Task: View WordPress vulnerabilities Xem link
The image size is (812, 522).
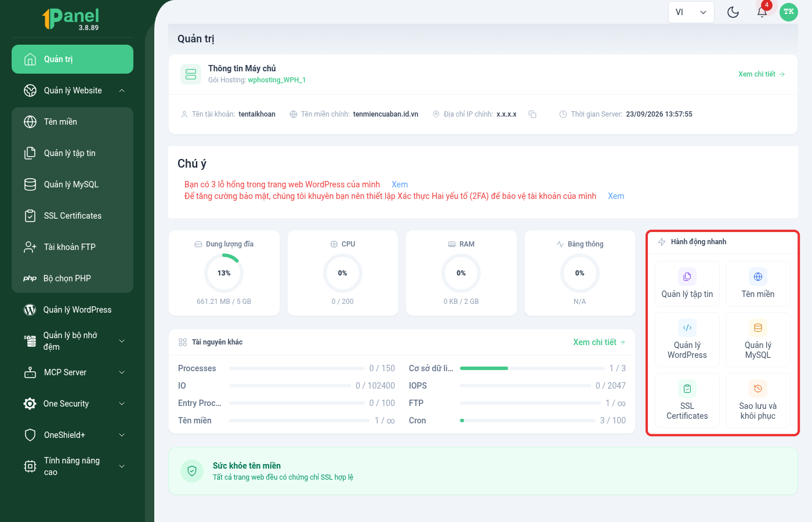Action: tap(400, 184)
